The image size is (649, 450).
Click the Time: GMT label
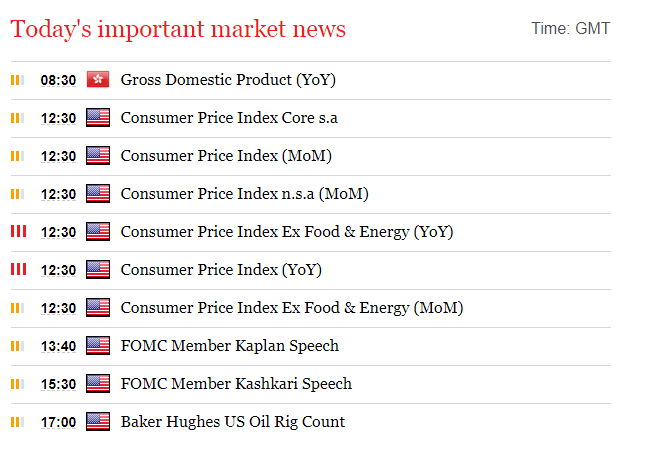pos(571,29)
